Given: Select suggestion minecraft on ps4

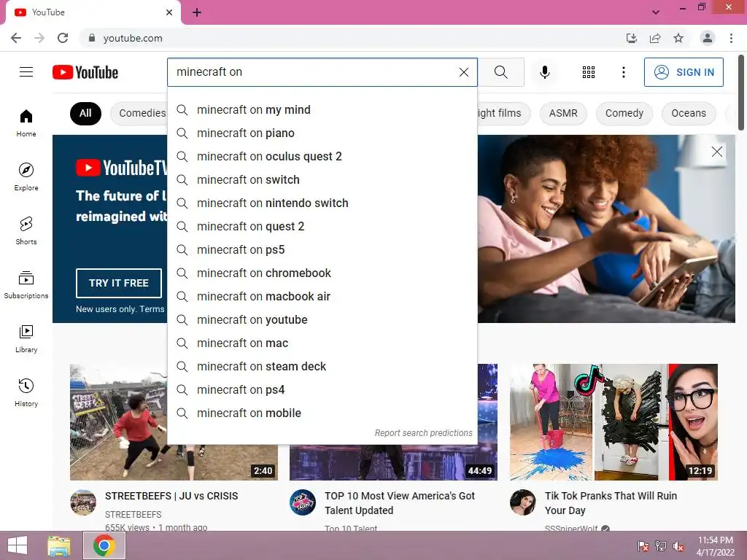Looking at the screenshot, I should click(x=322, y=389).
